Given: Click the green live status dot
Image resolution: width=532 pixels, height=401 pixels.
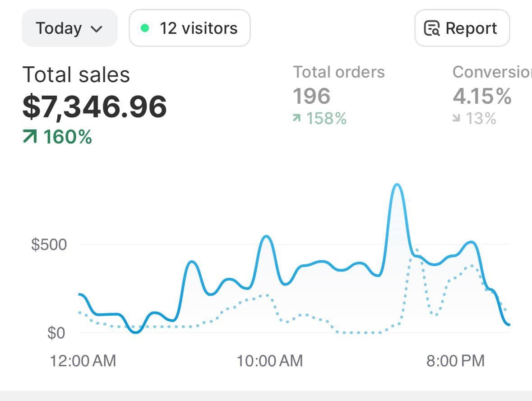Looking at the screenshot, I should tap(145, 28).
